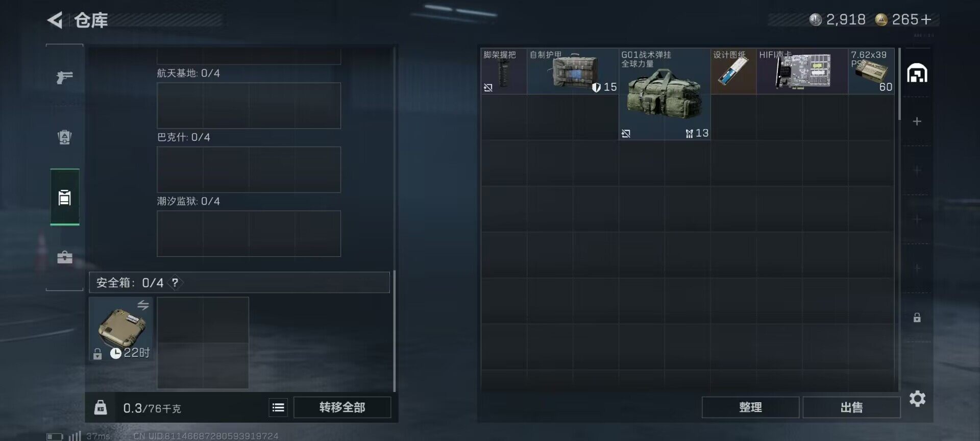
Task: Open the warehouse settings gear
Action: pos(917,399)
